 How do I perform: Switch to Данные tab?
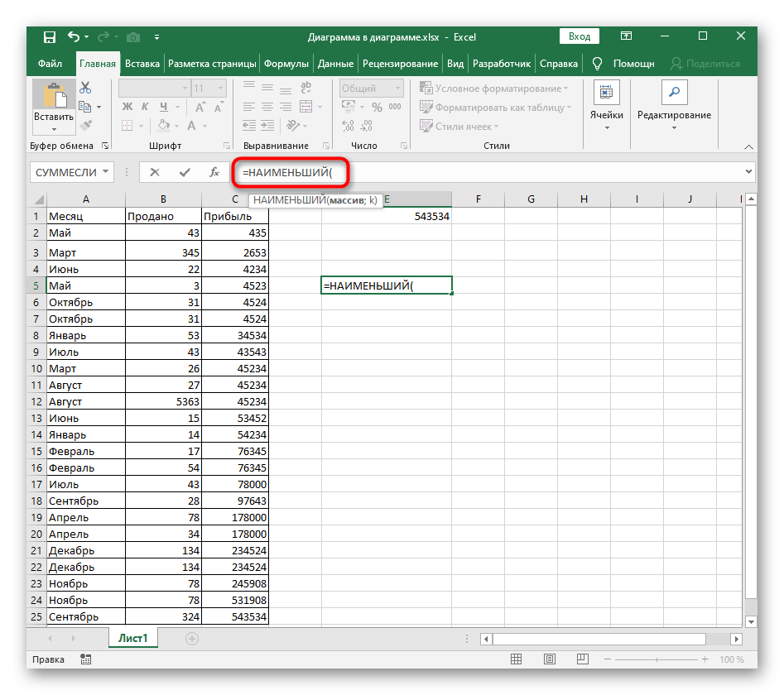pos(335,64)
